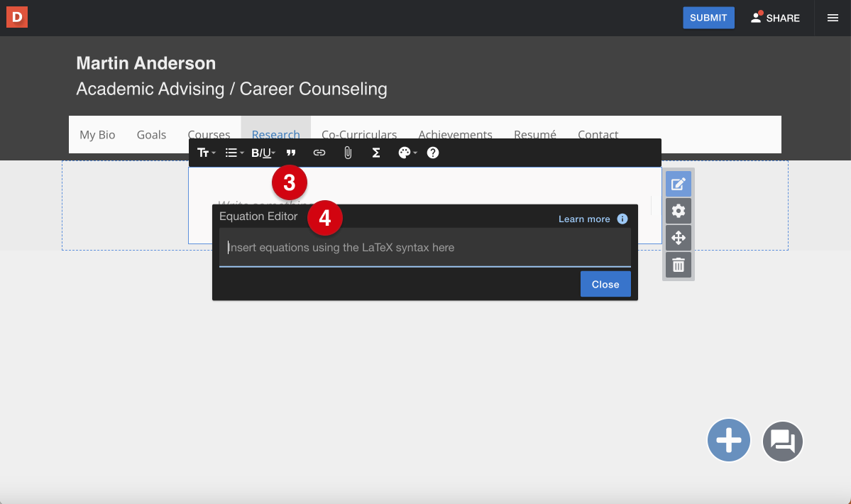Open the text size Tt dropdown
The image size is (851, 504).
[206, 153]
